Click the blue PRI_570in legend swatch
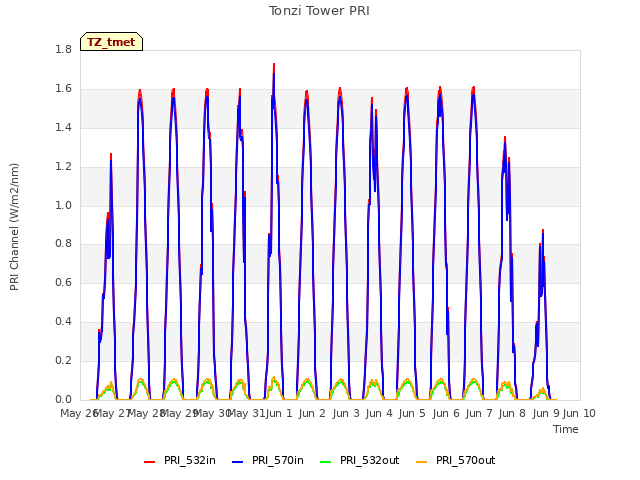Image resolution: width=640 pixels, height=480 pixels. click(x=238, y=462)
